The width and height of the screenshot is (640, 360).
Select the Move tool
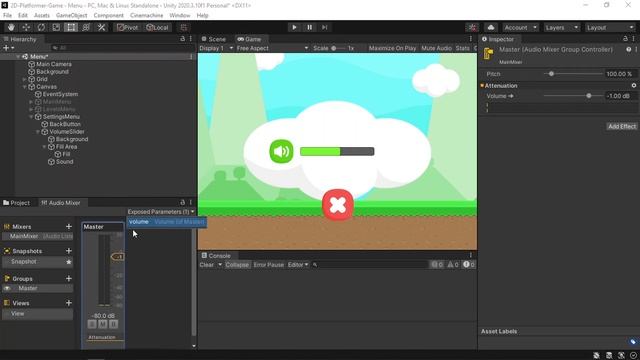click(x=26, y=27)
